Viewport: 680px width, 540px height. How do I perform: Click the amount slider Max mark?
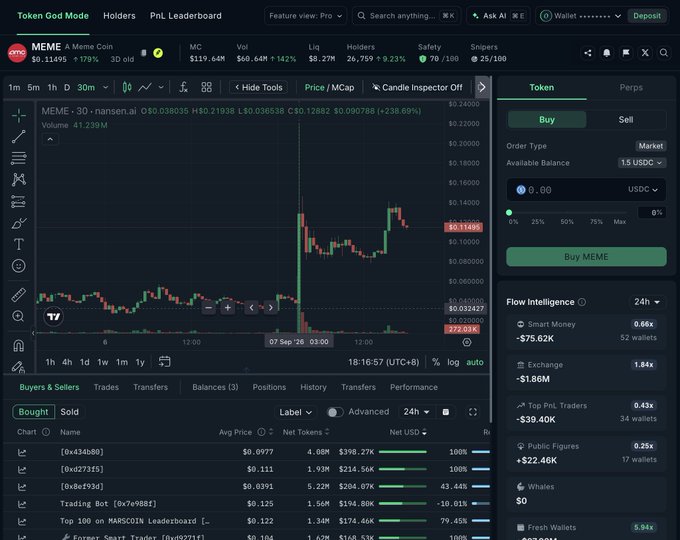click(x=620, y=222)
